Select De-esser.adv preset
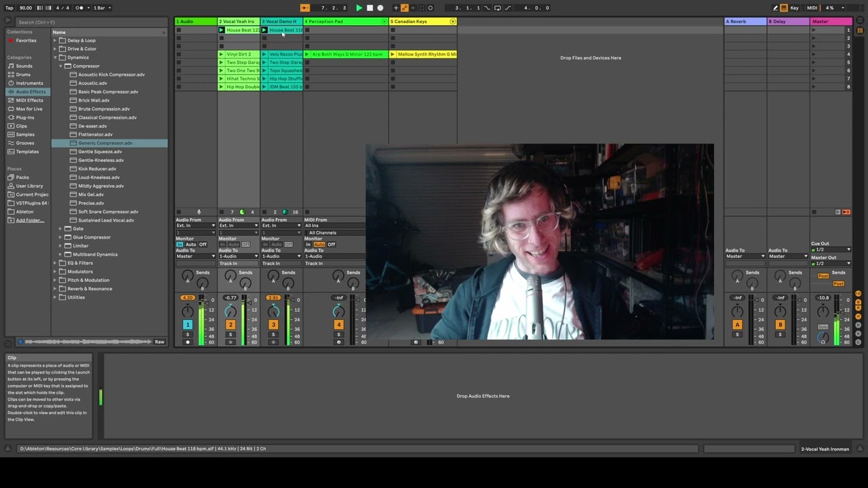Image resolution: width=868 pixels, height=488 pixels. click(92, 126)
